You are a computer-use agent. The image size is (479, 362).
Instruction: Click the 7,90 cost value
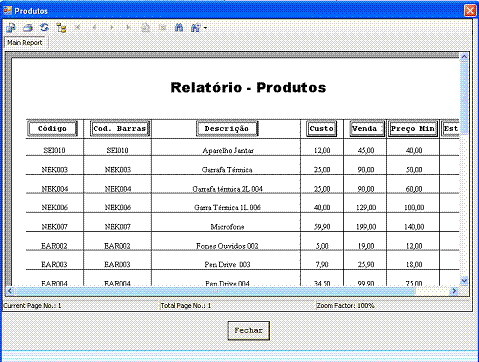pyautogui.click(x=322, y=264)
